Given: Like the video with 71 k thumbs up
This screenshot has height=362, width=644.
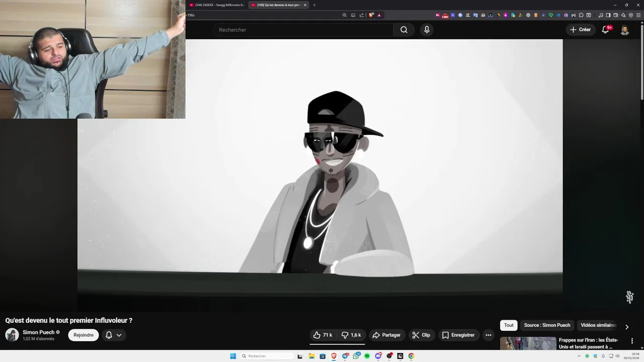Looking at the screenshot, I should (x=323, y=335).
